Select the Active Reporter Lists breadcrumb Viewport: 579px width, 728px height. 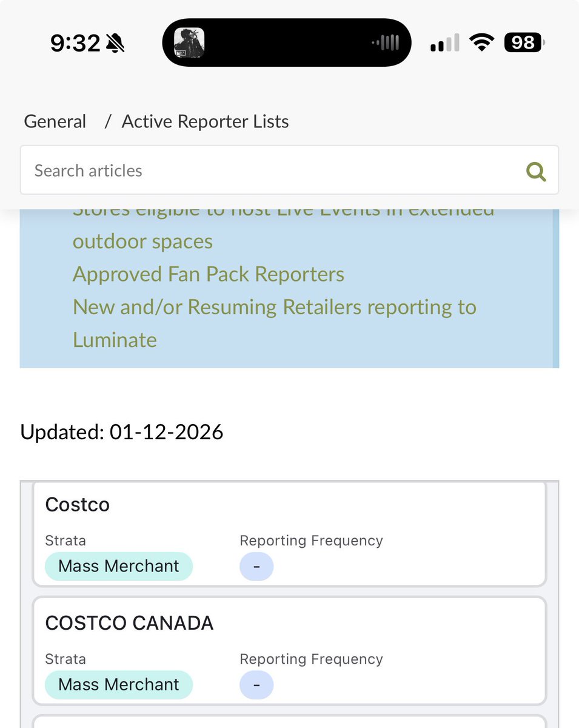(205, 121)
